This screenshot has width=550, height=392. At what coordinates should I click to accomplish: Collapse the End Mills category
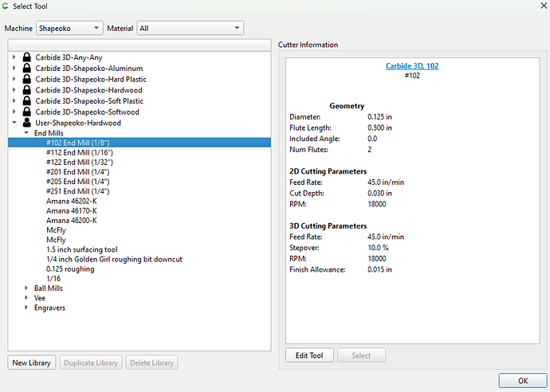click(x=26, y=133)
